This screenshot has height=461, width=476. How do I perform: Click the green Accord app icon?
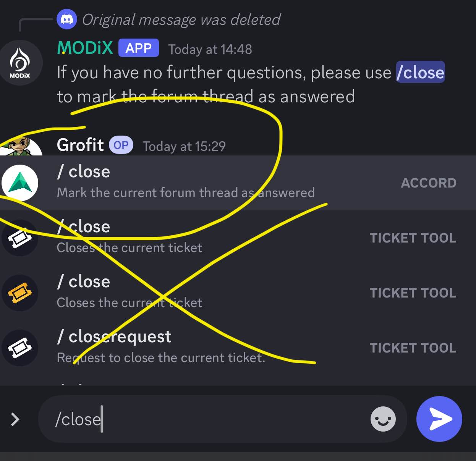click(x=20, y=183)
